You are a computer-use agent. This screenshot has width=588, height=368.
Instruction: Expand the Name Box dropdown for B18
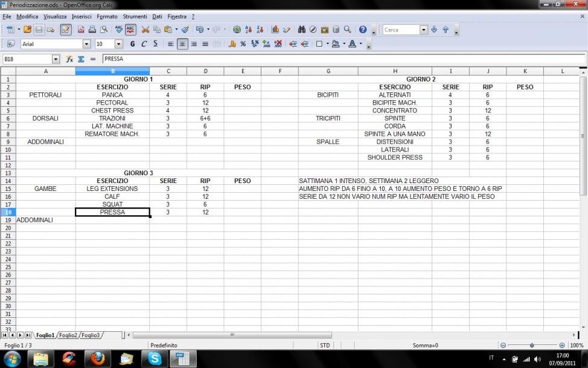56,59
